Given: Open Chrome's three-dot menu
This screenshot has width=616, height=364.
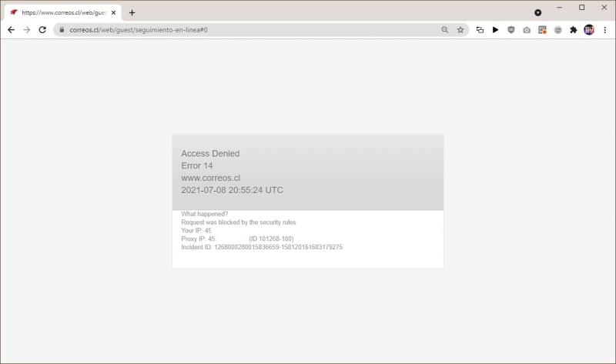Looking at the screenshot, I should coord(605,30).
